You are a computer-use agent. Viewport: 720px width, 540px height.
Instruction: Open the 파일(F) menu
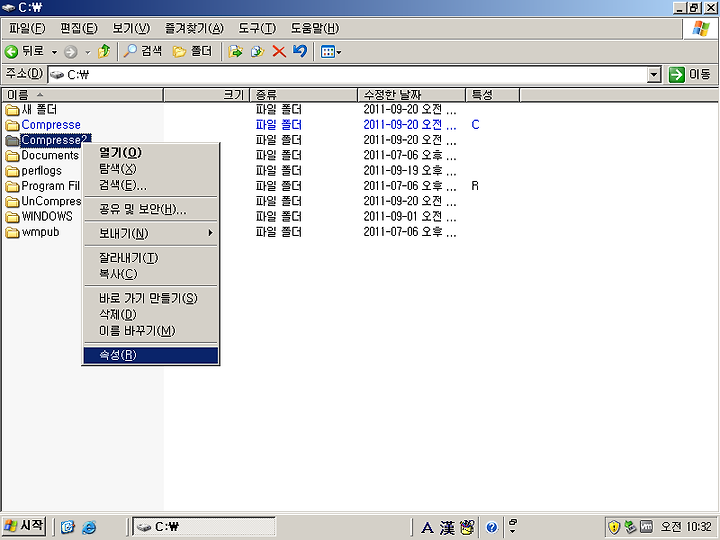click(x=27, y=28)
